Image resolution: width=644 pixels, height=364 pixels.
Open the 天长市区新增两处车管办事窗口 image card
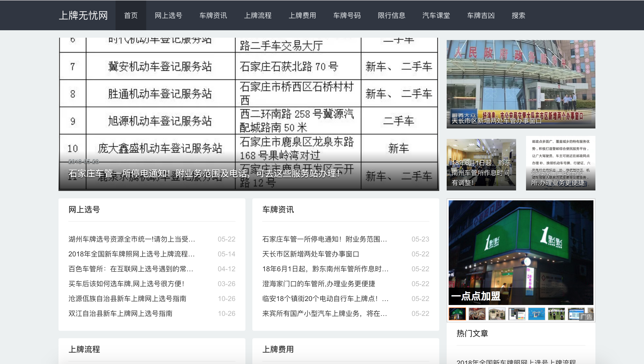pyautogui.click(x=521, y=84)
